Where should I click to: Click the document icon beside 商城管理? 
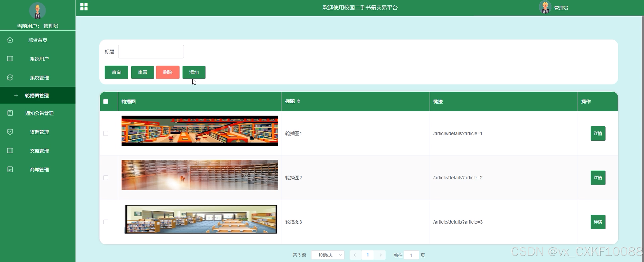[x=10, y=169]
